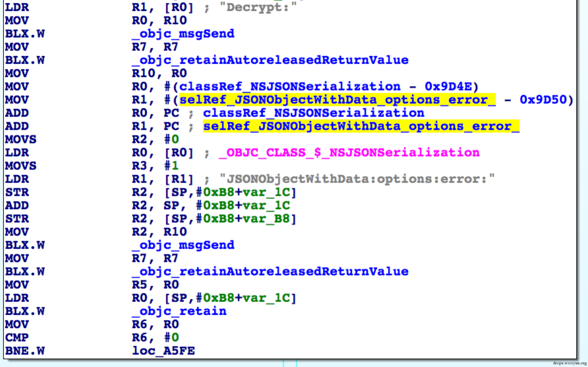The image size is (588, 367).
Task: Click R2, R10 operands
Action: [159, 232]
